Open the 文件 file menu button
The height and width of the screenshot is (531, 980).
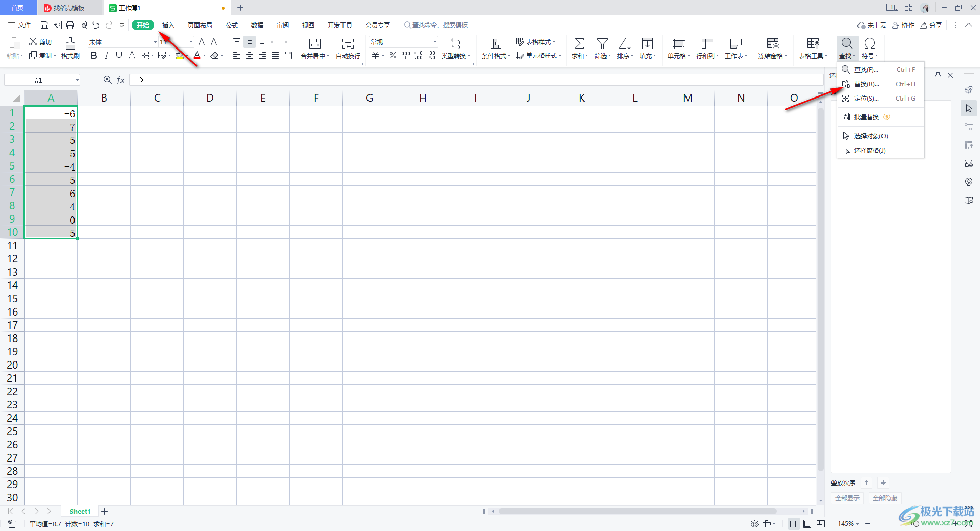pyautogui.click(x=19, y=25)
